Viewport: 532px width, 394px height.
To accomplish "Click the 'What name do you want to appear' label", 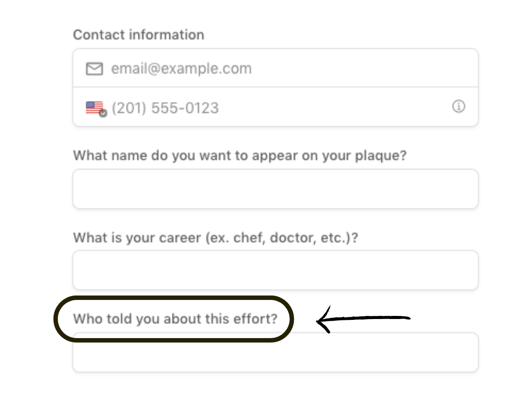I will (x=240, y=156).
